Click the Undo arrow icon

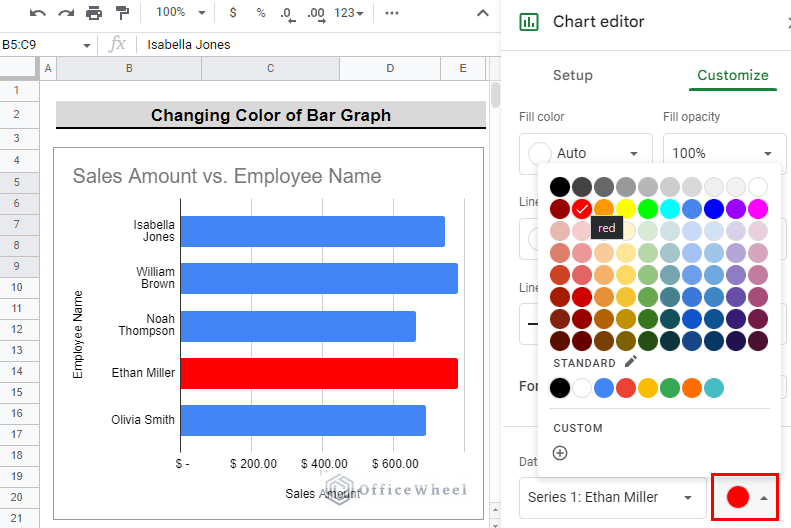coord(38,13)
